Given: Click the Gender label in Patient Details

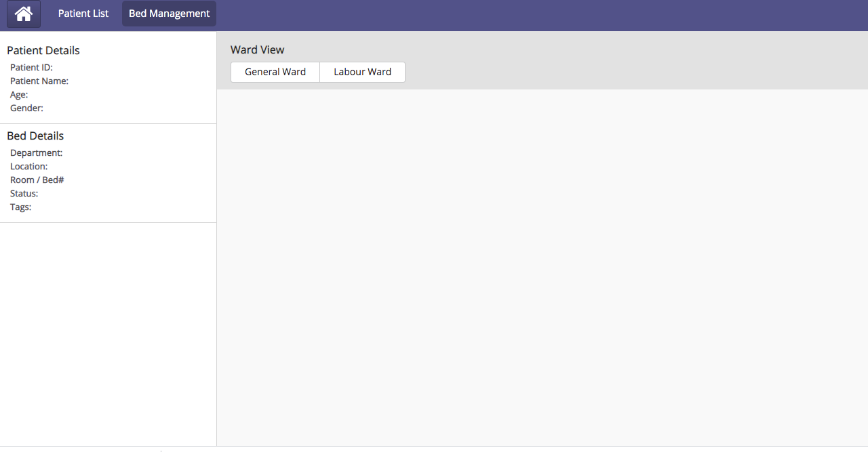Looking at the screenshot, I should 26,108.
